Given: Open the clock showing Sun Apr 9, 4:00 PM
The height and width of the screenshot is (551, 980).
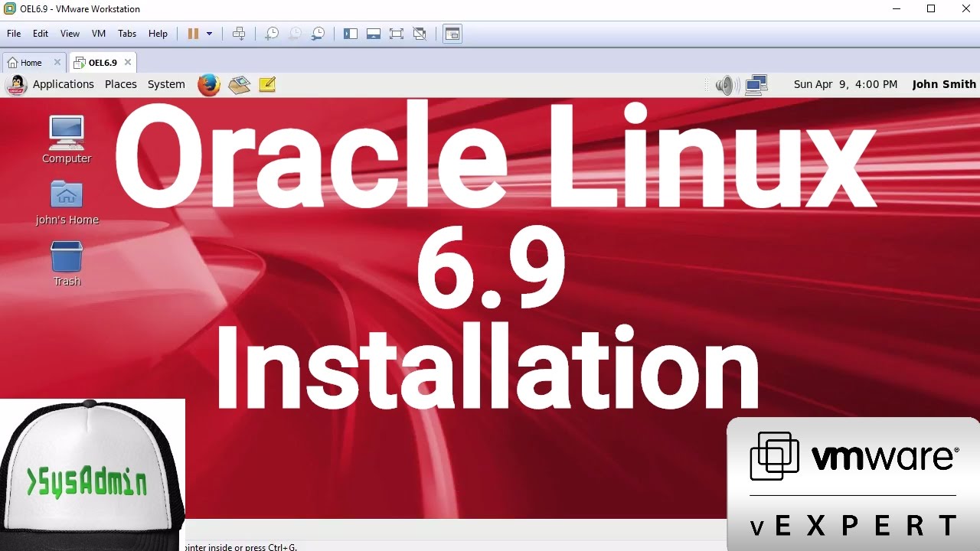Looking at the screenshot, I should coord(845,84).
